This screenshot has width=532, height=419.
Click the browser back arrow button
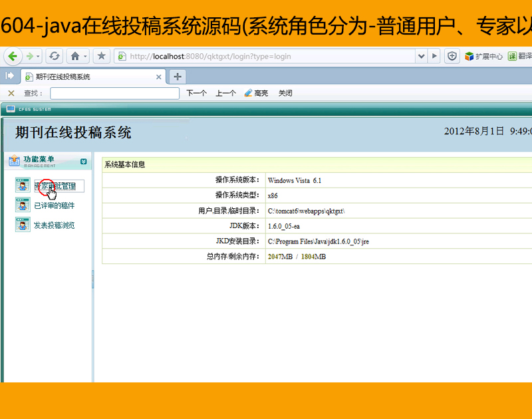coord(13,57)
